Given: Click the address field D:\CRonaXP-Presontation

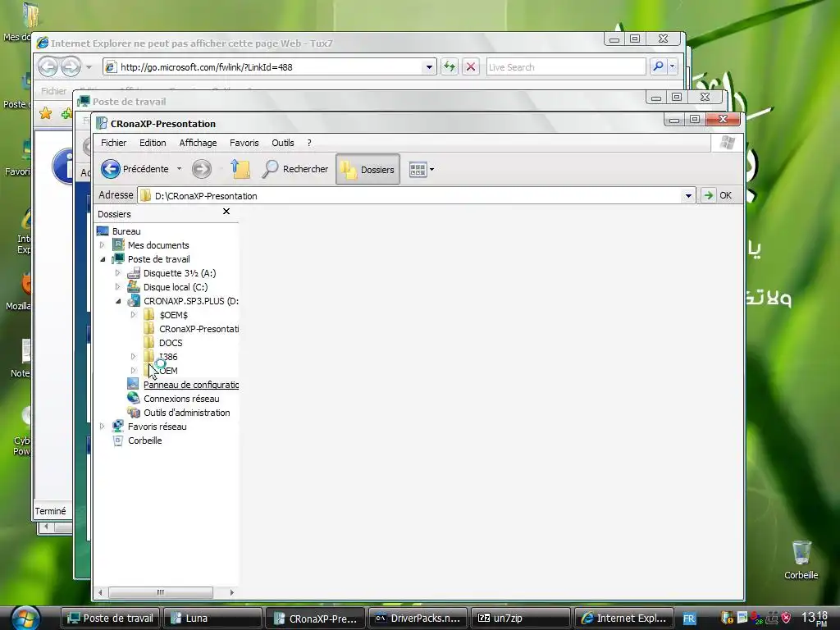Looking at the screenshot, I should point(410,195).
